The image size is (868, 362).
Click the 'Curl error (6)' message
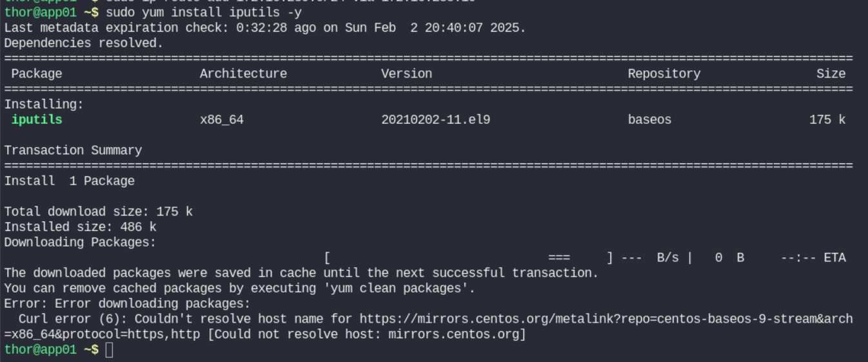pos(72,319)
